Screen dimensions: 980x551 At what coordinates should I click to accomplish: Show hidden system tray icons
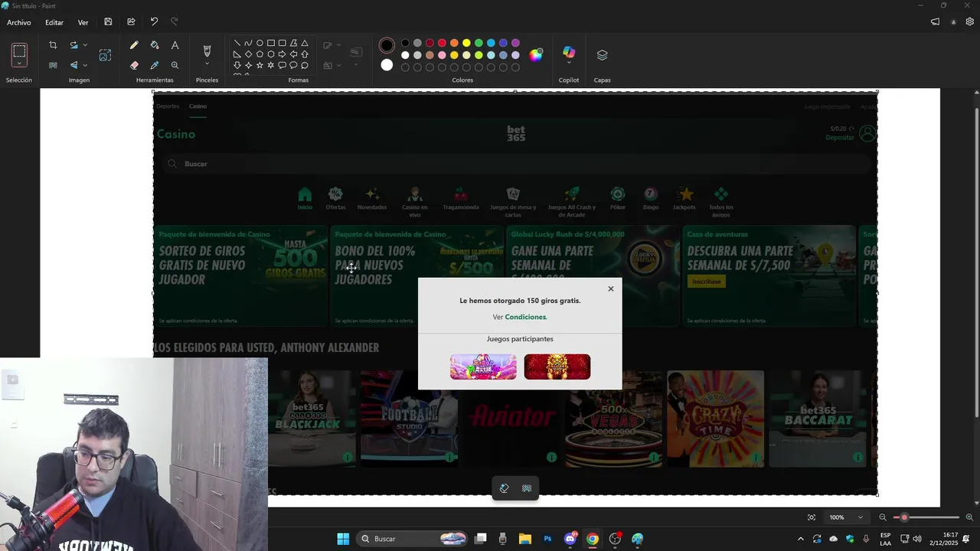pyautogui.click(x=801, y=539)
